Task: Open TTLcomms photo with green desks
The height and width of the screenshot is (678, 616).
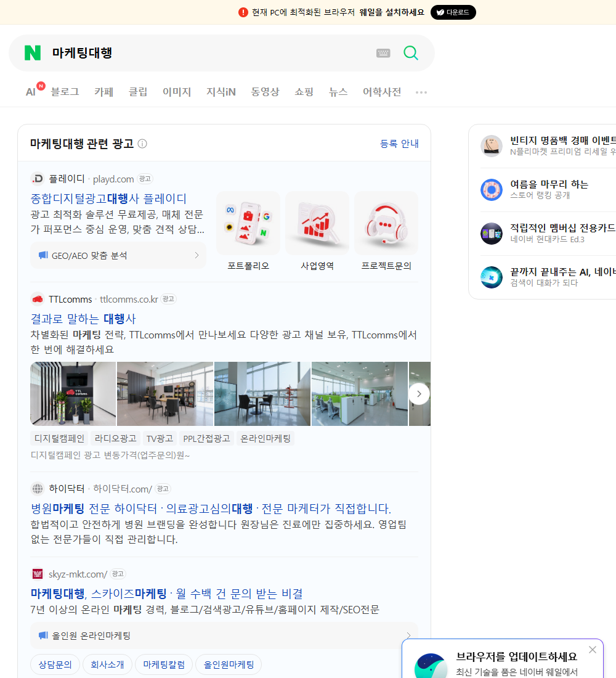Action: (x=360, y=393)
